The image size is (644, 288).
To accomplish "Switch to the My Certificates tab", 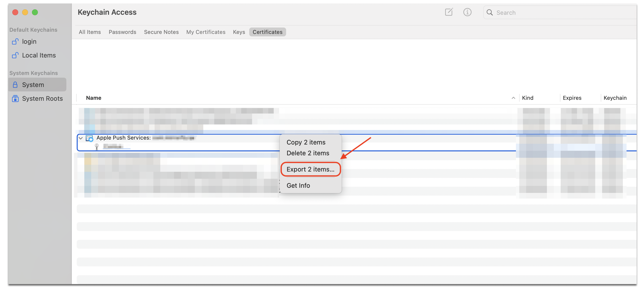I will pos(205,32).
